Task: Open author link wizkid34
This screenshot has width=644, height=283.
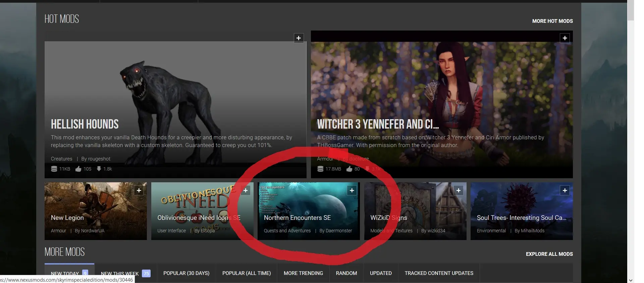Action: point(437,231)
